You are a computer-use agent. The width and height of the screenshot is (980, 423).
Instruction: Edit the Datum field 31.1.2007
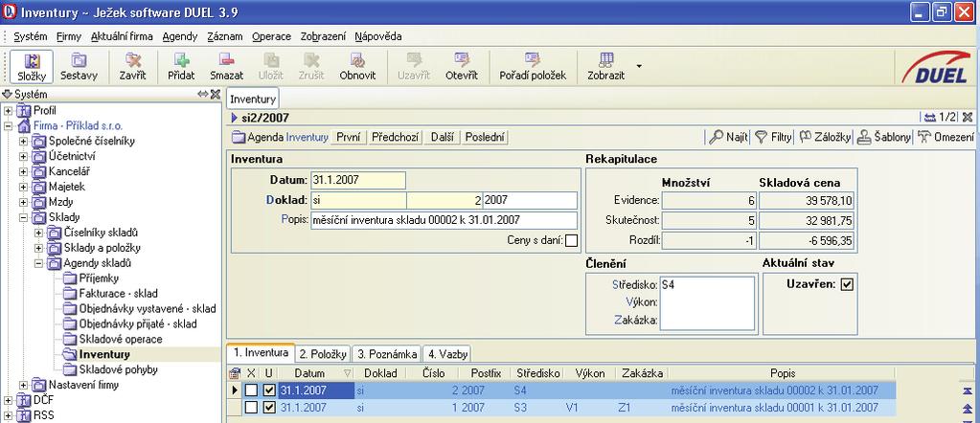(357, 181)
